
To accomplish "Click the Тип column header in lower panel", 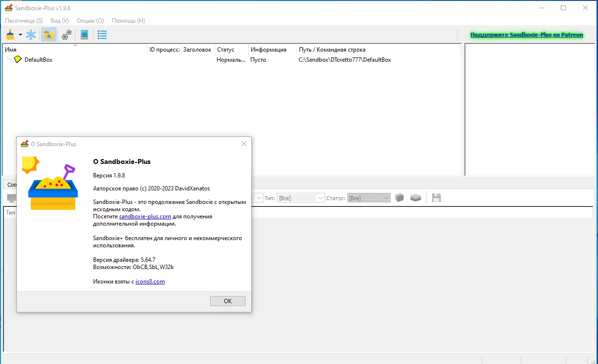I will coord(10,212).
